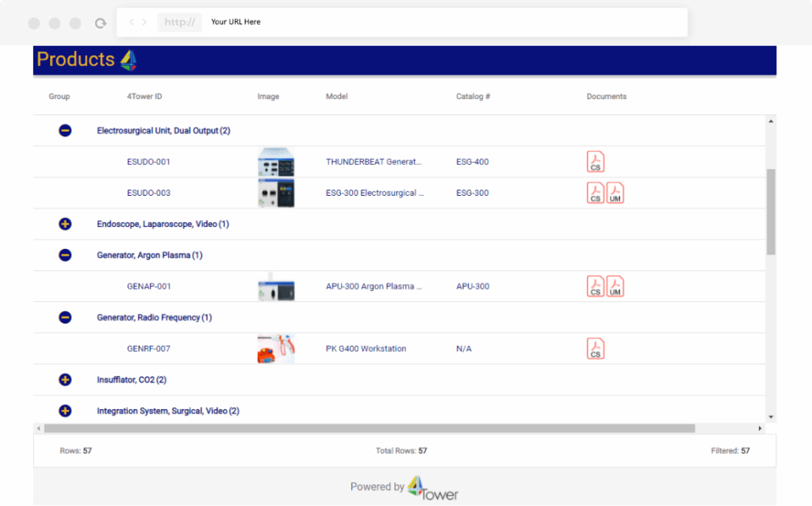The image size is (812, 506).
Task: Sort by Catalog # column header
Action: pyautogui.click(x=473, y=97)
